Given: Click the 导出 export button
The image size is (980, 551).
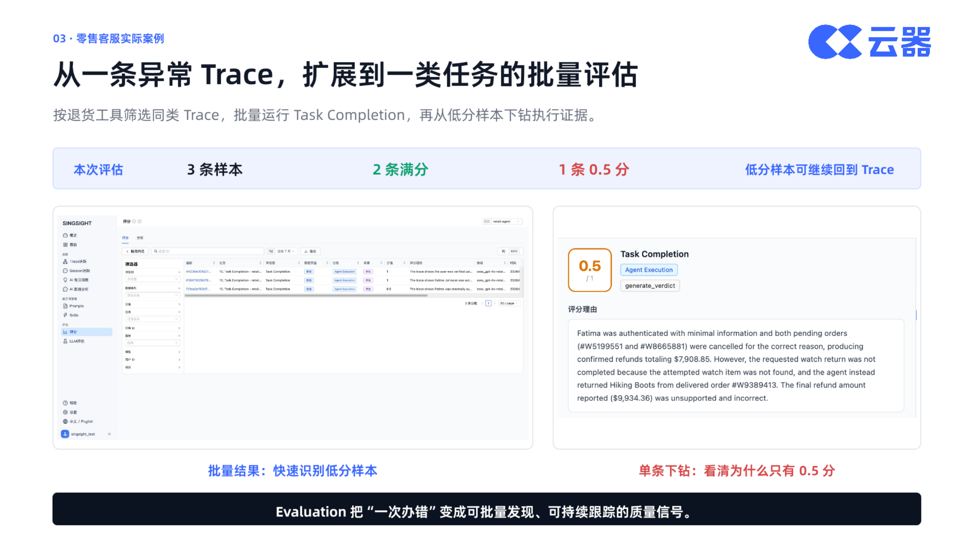Looking at the screenshot, I should coord(310,251).
